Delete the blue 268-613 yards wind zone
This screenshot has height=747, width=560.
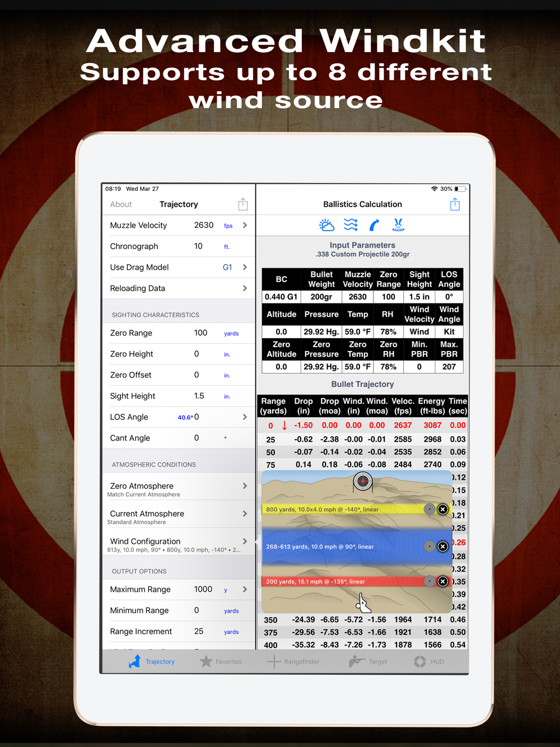tap(442, 546)
